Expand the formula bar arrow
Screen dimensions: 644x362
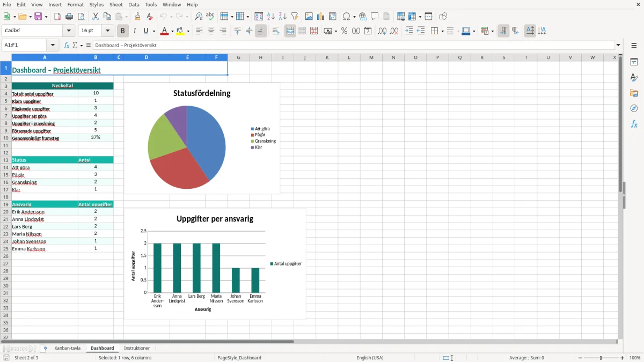(618, 46)
